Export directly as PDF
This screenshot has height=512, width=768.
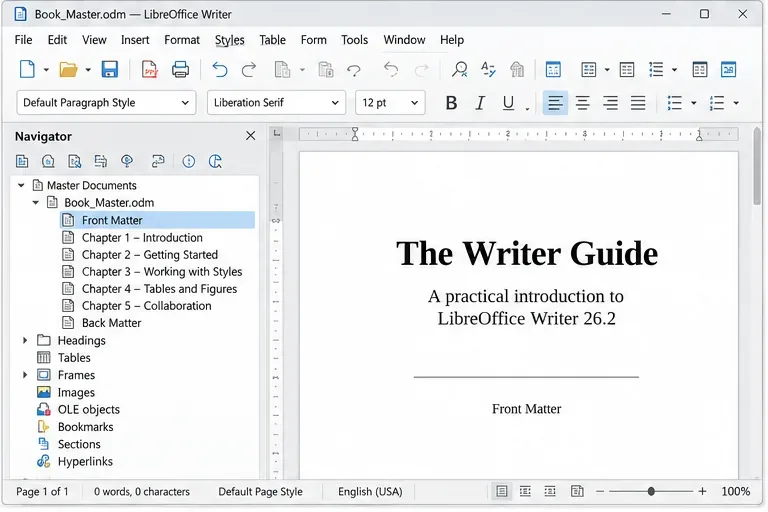(149, 70)
